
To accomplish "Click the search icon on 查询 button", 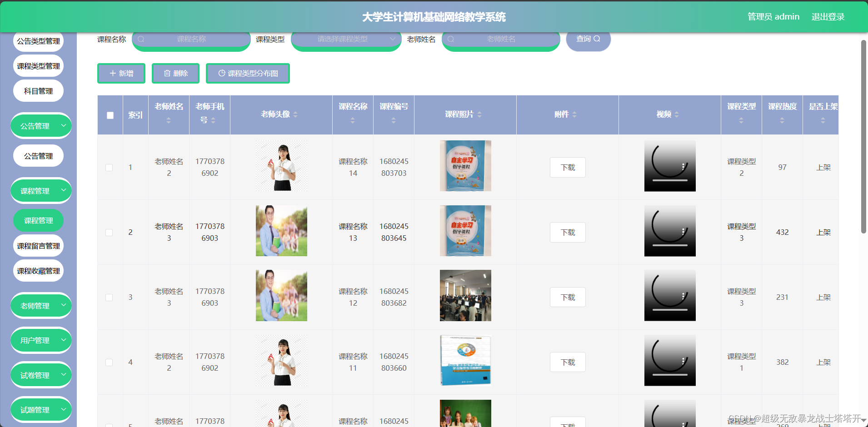I will coord(597,39).
